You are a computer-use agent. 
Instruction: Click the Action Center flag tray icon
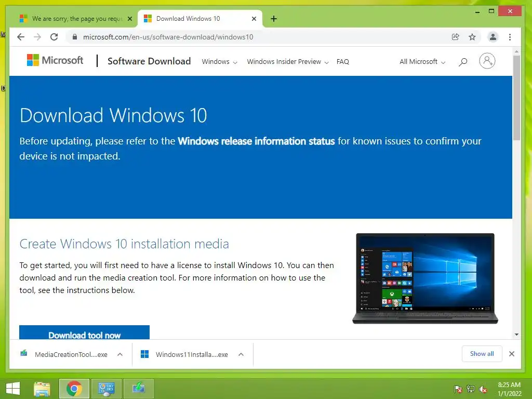pyautogui.click(x=458, y=389)
